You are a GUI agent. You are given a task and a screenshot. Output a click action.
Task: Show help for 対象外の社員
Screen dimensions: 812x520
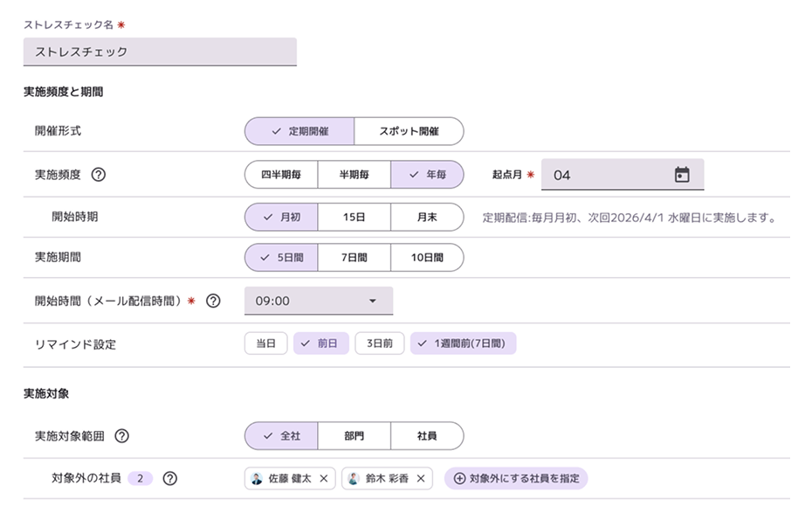(170, 478)
